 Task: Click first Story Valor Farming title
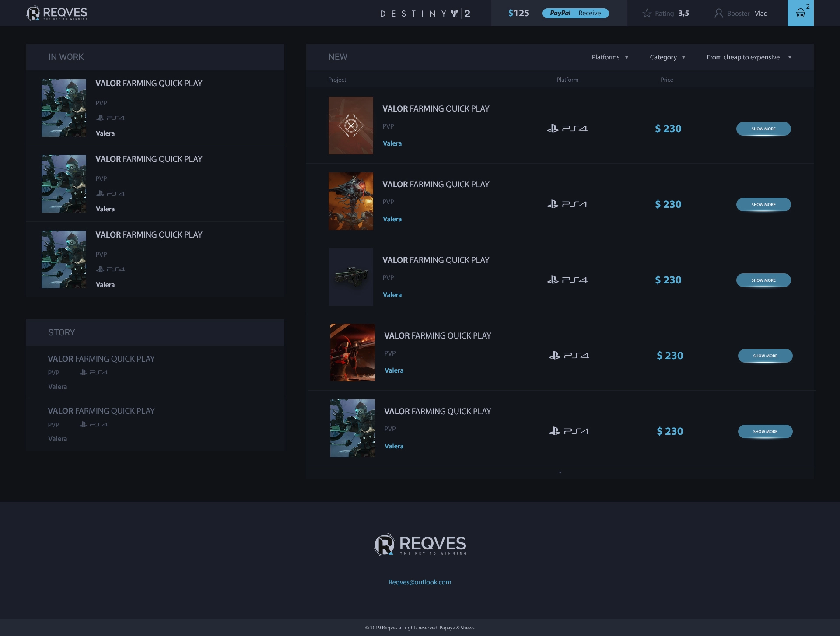(x=101, y=359)
